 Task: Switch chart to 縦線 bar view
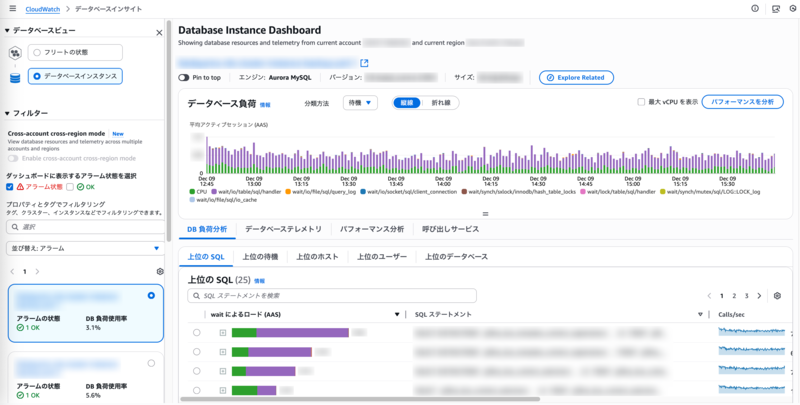407,103
